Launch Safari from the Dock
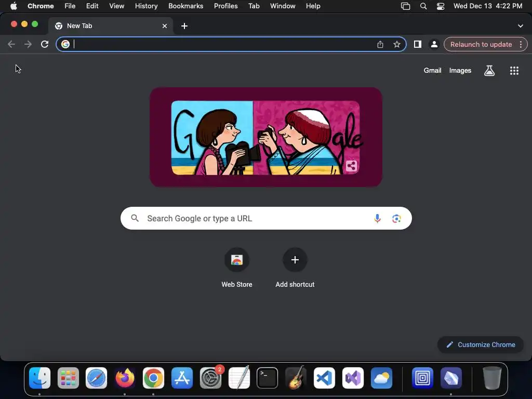 coord(96,378)
